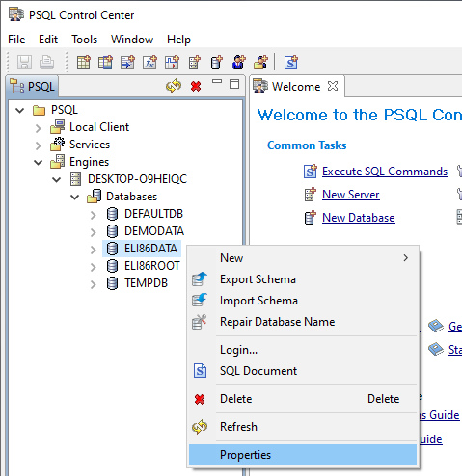Click the New Database toolbar icon
462x476 pixels.
[216, 62]
